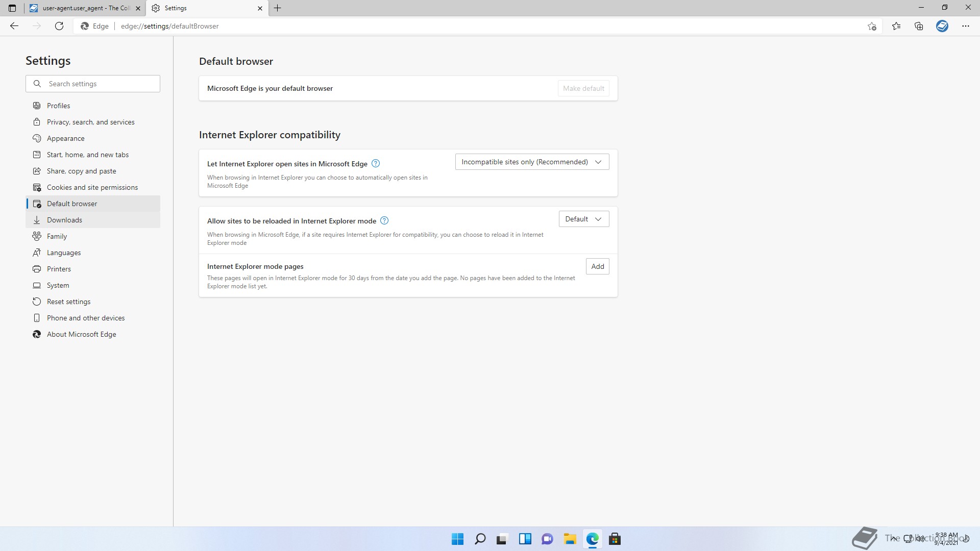Open Widgets on the taskbar
This screenshot has height=551, width=980.
click(x=525, y=539)
